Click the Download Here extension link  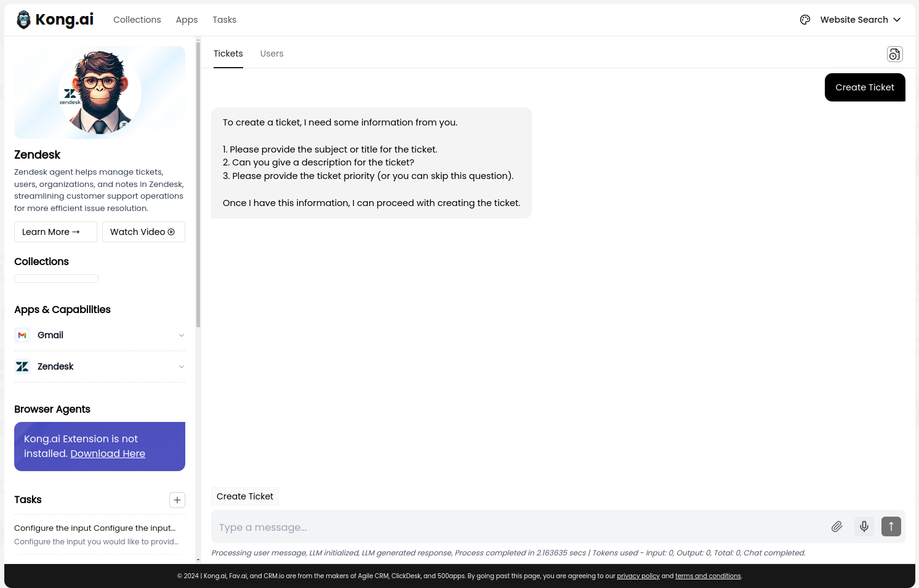[x=108, y=453]
